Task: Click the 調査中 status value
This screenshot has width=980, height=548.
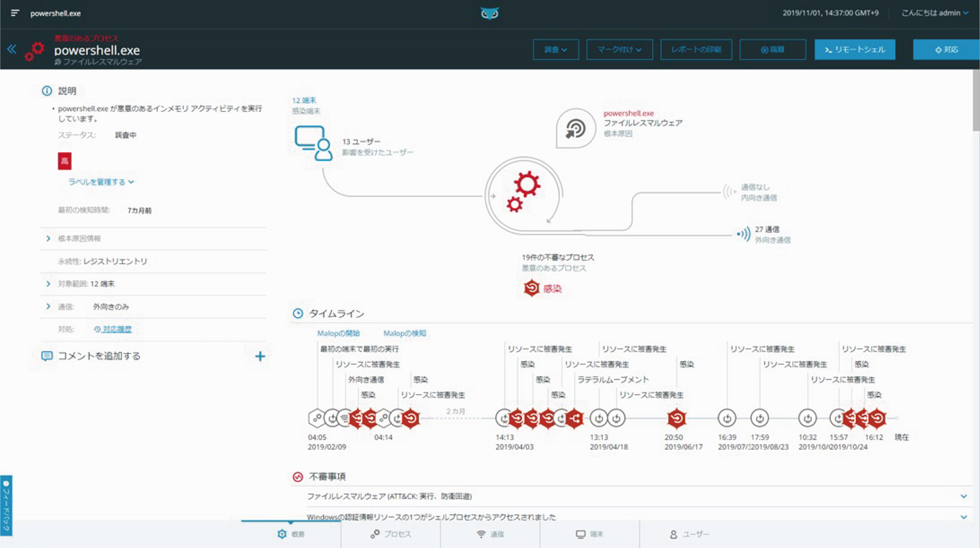Action: (126, 135)
